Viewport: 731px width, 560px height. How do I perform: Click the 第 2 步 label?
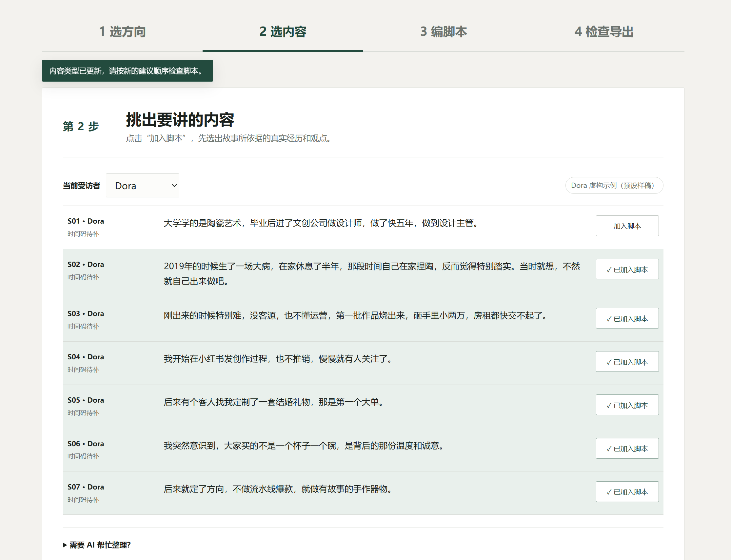pyautogui.click(x=81, y=126)
